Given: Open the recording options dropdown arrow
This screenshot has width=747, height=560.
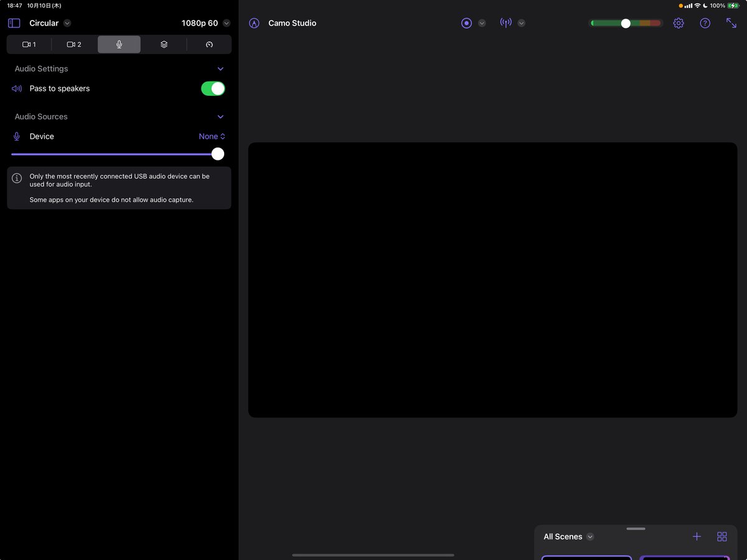Looking at the screenshot, I should (482, 23).
